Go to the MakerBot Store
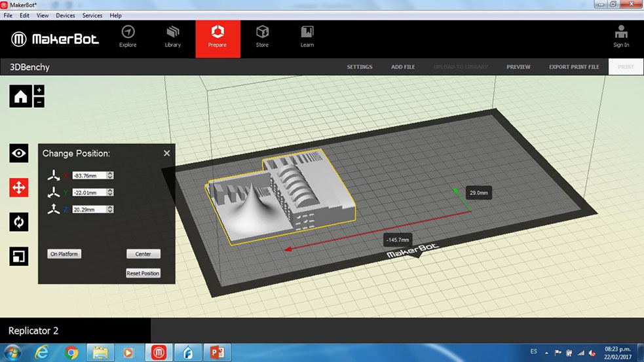Screen dimensions: 644x362 point(262,37)
